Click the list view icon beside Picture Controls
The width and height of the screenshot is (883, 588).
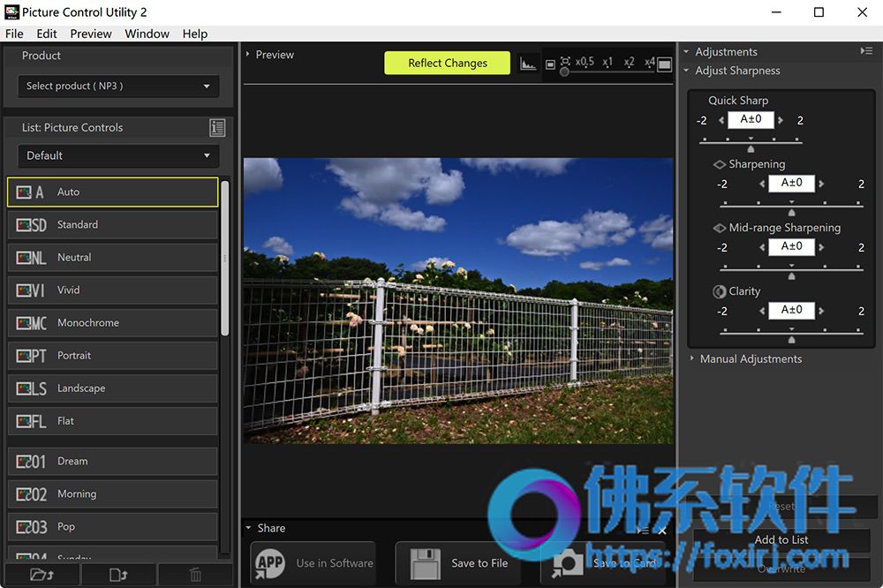pos(217,128)
